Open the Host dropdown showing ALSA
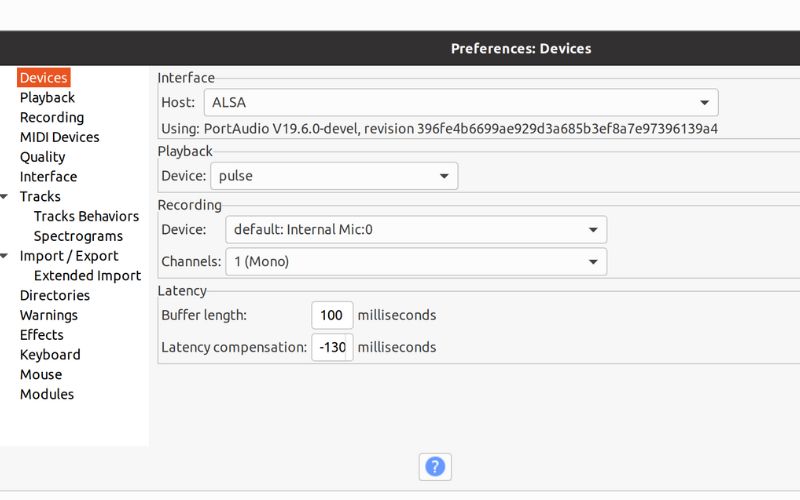The width and height of the screenshot is (800, 500). click(461, 102)
